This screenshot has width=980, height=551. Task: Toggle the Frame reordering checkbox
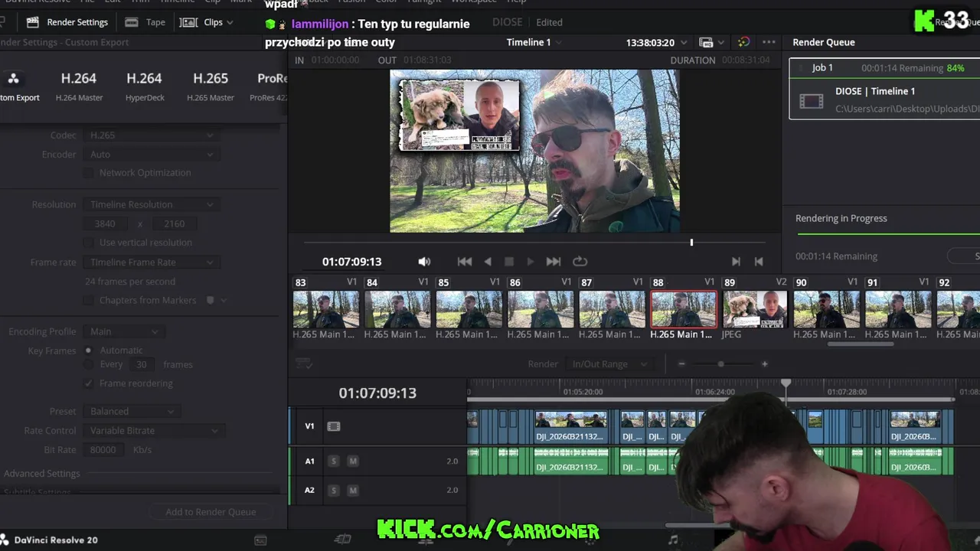(89, 383)
